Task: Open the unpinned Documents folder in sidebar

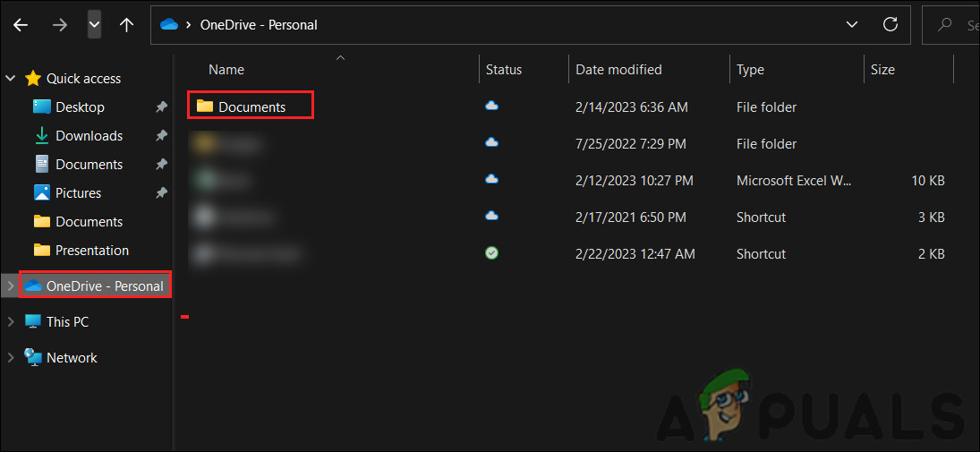Action: point(89,222)
